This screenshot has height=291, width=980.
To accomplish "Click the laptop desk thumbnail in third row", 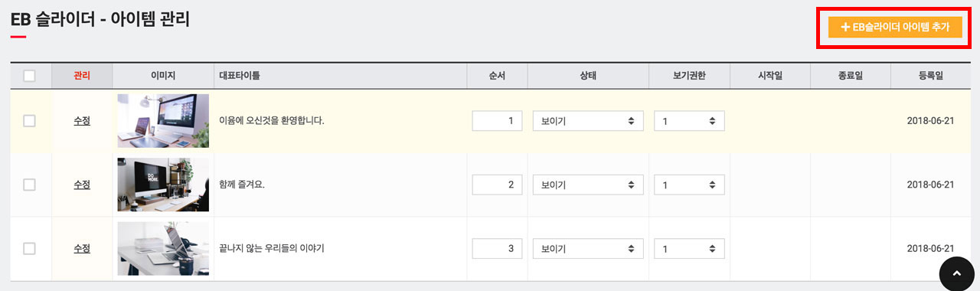I will (x=163, y=249).
